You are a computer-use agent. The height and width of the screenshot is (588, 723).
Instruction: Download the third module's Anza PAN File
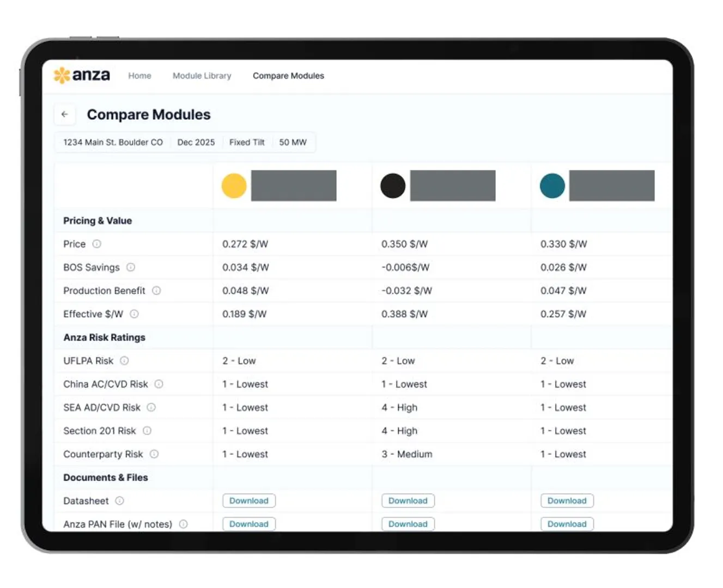[x=567, y=524]
